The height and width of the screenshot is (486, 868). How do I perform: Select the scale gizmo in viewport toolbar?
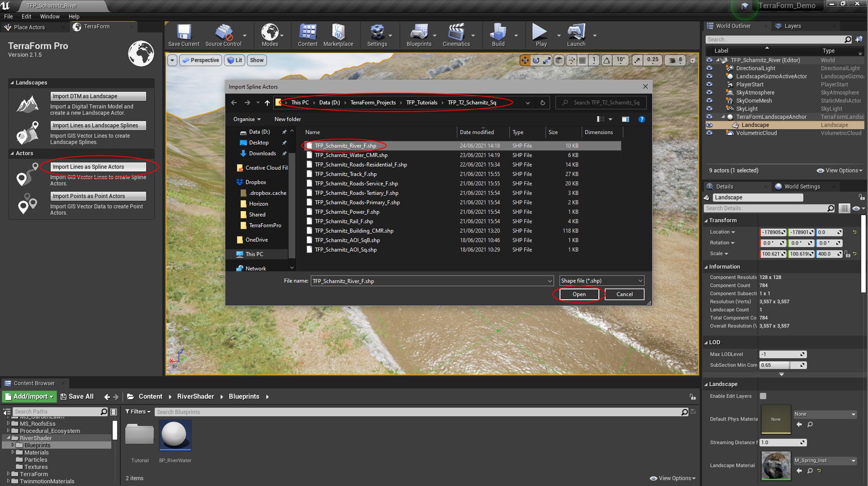click(x=547, y=60)
